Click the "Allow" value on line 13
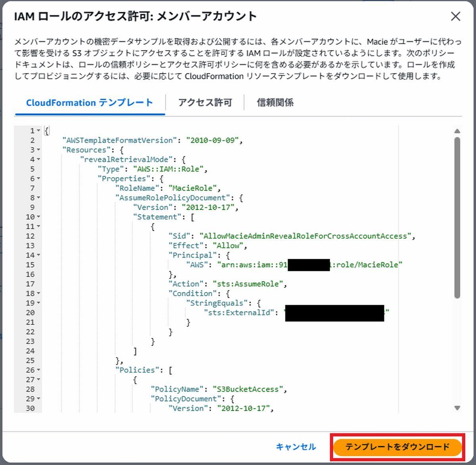 (x=228, y=245)
